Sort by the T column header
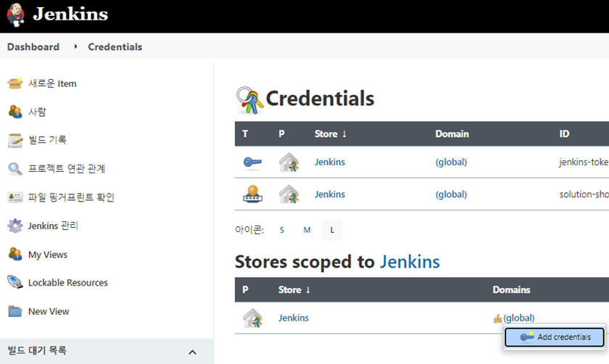Viewport: 609px width, 364px height. click(x=245, y=134)
